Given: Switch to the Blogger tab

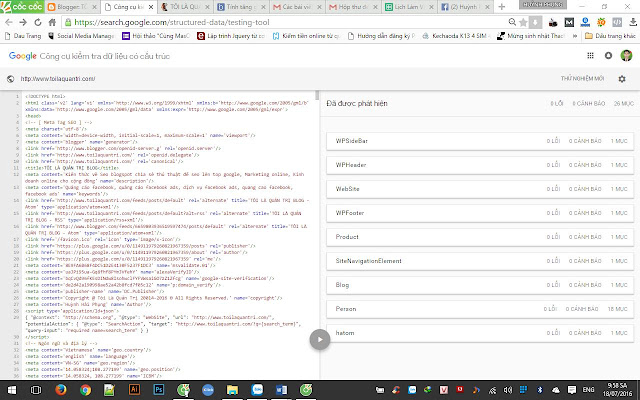Looking at the screenshot, I should [72, 7].
